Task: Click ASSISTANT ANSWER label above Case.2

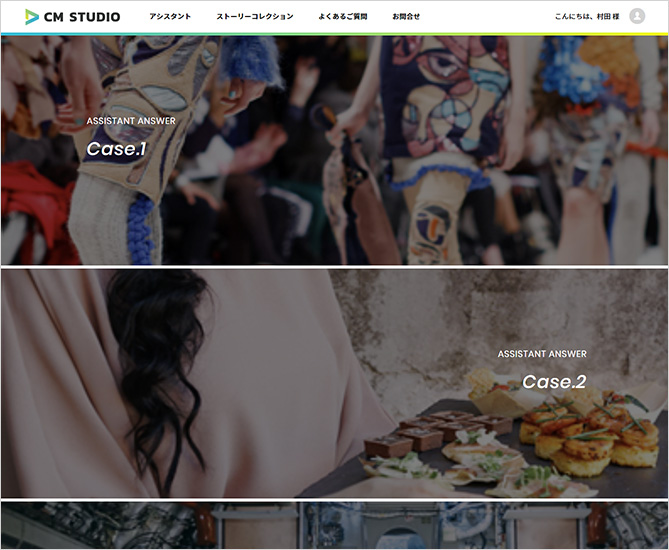Action: point(542,354)
